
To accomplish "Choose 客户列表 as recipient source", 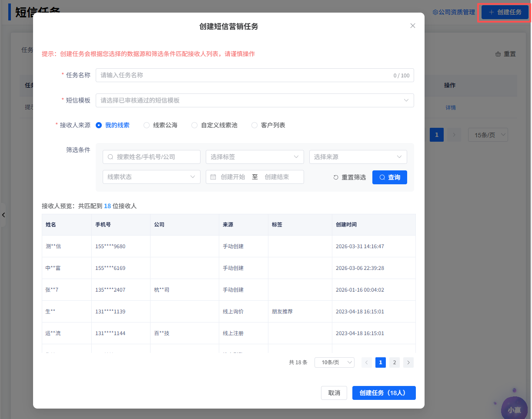I will click(x=254, y=125).
